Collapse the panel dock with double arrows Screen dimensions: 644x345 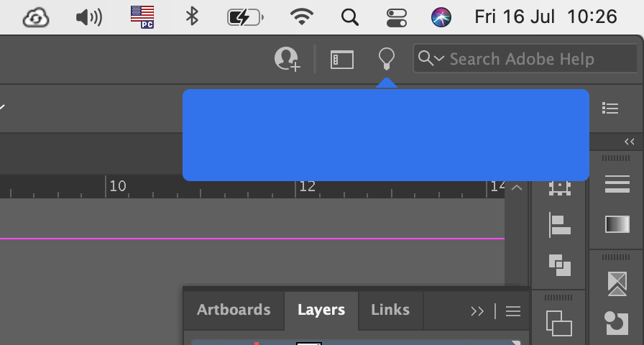tap(630, 142)
